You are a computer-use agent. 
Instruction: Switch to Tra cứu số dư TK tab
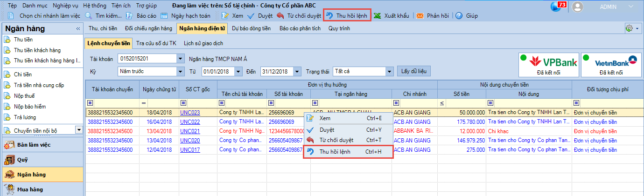(x=156, y=43)
